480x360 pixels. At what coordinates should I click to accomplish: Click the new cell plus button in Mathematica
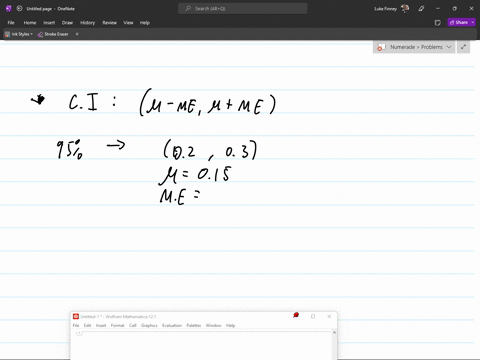pos(79,333)
